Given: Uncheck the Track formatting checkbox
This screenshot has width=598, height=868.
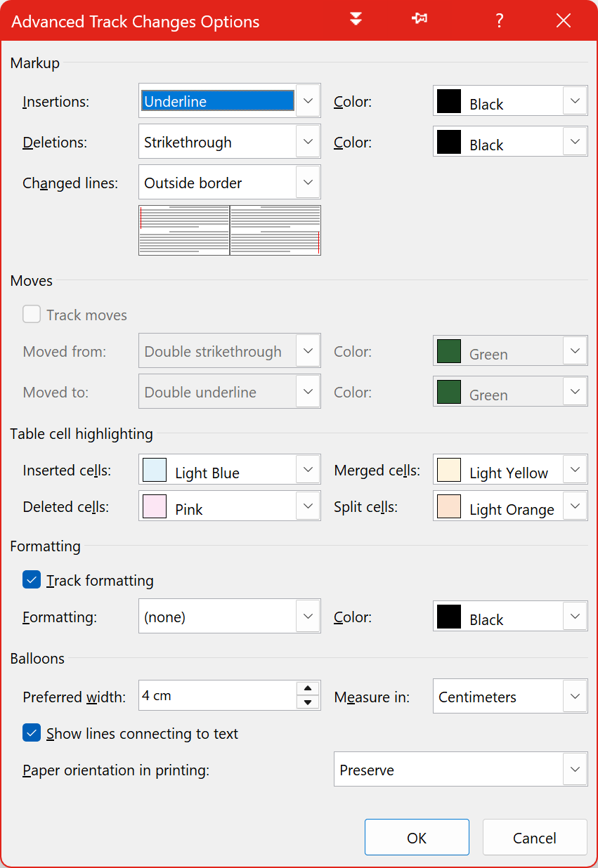Looking at the screenshot, I should pyautogui.click(x=32, y=579).
